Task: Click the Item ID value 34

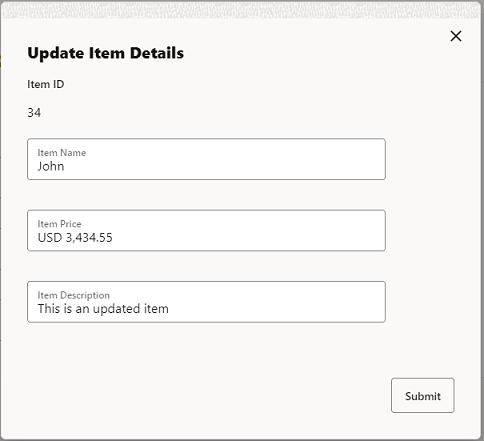Action: click(x=34, y=113)
